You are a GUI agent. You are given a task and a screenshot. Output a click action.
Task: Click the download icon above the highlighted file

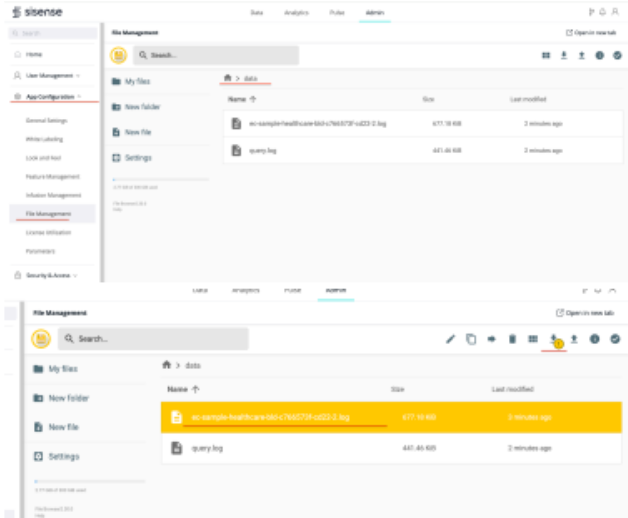[x=554, y=339]
